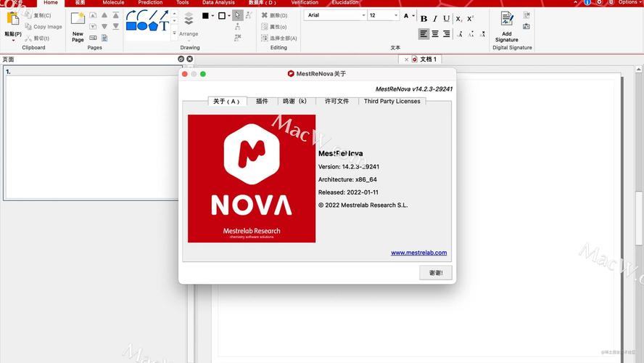This screenshot has width=644, height=363.
Task: Apply subscript formatting
Action: [x=459, y=19]
